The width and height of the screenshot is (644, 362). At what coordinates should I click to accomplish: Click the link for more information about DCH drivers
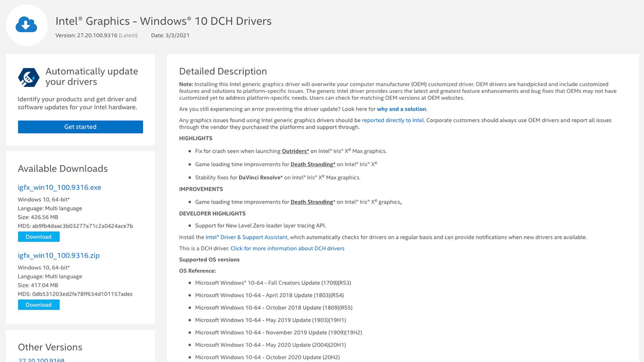pyautogui.click(x=287, y=249)
